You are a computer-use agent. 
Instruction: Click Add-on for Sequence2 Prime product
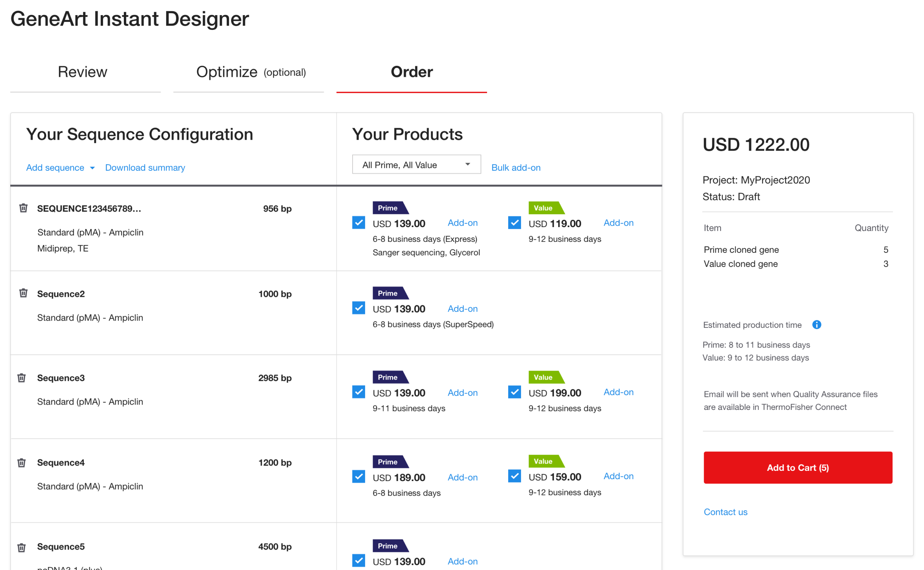pos(462,309)
